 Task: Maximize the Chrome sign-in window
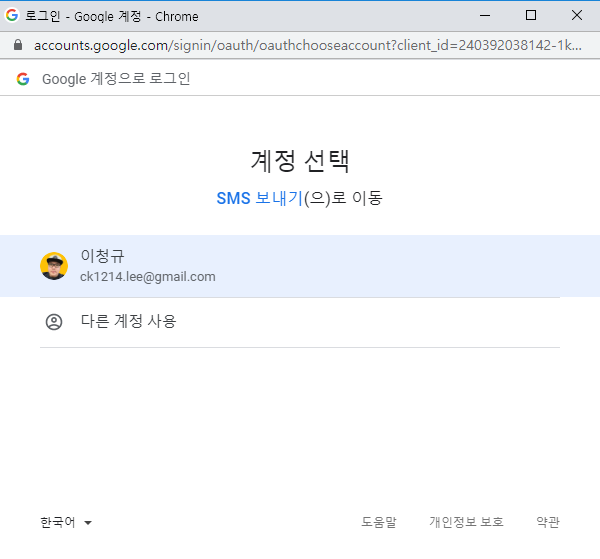[x=531, y=16]
